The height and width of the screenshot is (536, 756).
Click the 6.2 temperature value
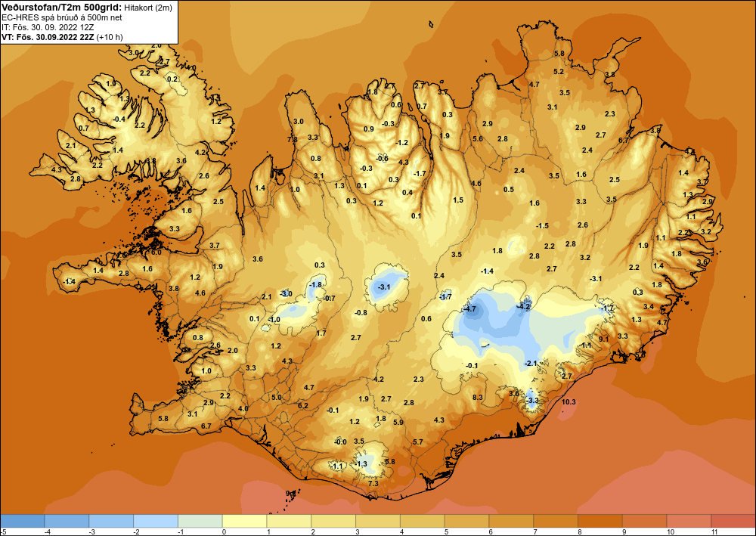pyautogui.click(x=303, y=406)
